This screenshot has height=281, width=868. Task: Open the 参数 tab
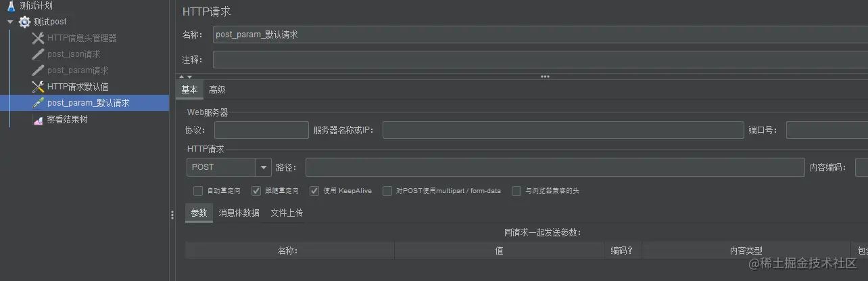tap(199, 213)
